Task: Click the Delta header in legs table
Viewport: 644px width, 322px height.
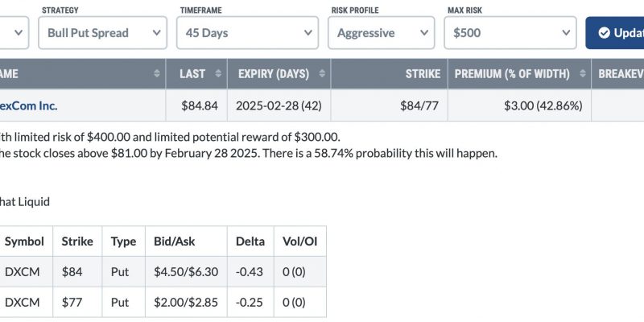Action: (250, 242)
